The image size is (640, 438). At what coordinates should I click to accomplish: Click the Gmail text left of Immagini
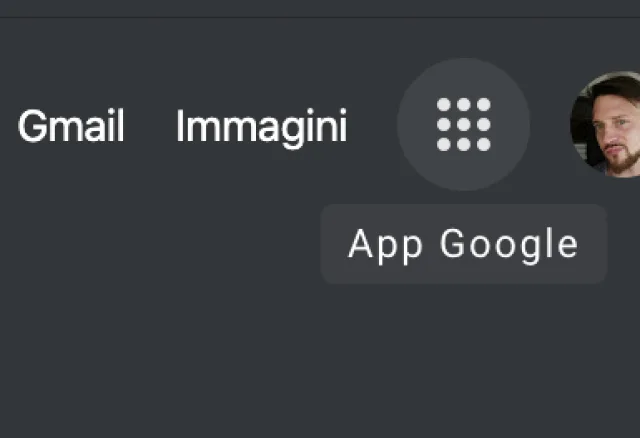[71, 127]
